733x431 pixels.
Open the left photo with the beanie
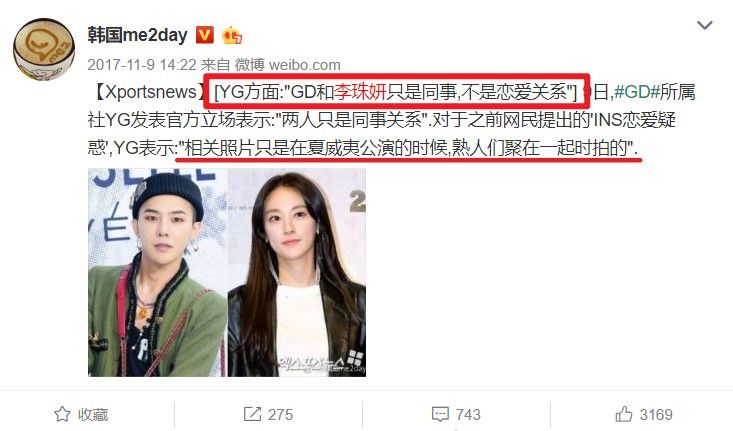pos(158,273)
